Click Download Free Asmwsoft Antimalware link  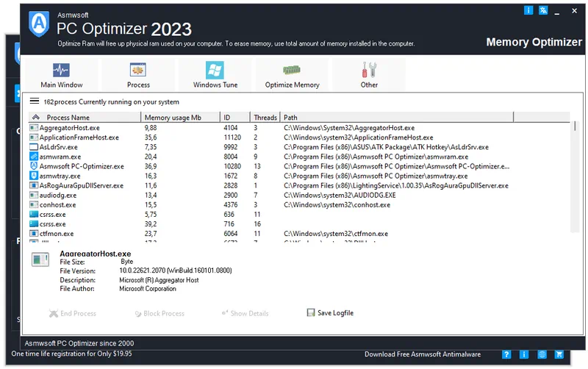point(422,354)
